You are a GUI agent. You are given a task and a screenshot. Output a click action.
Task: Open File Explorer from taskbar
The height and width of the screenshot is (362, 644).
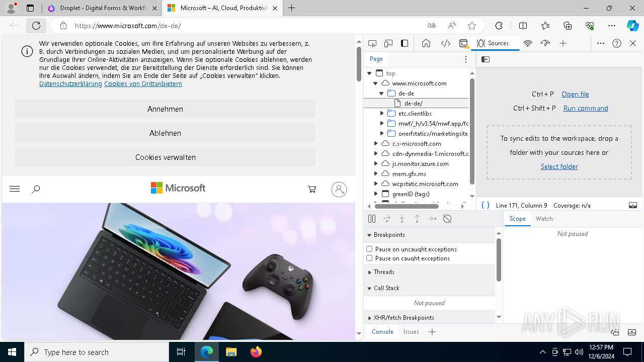click(x=231, y=352)
